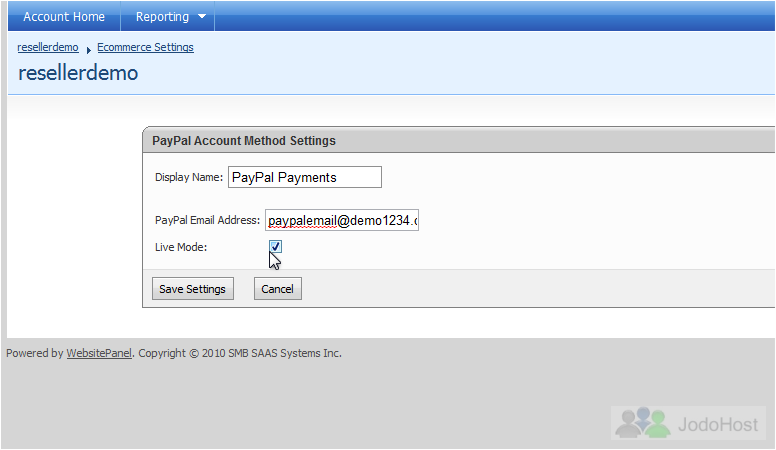Open the Ecommerce Settings breadcrumb link
This screenshot has width=776, height=450.
pos(145,48)
